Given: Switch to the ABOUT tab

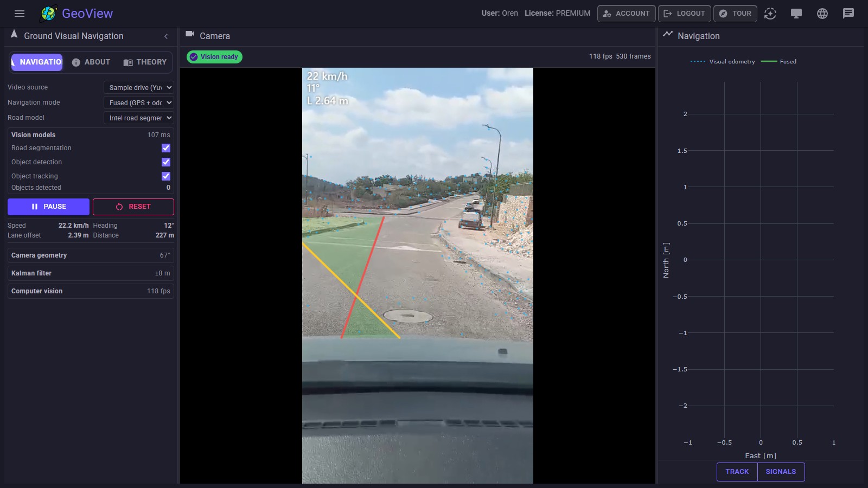Looking at the screenshot, I should coord(91,62).
